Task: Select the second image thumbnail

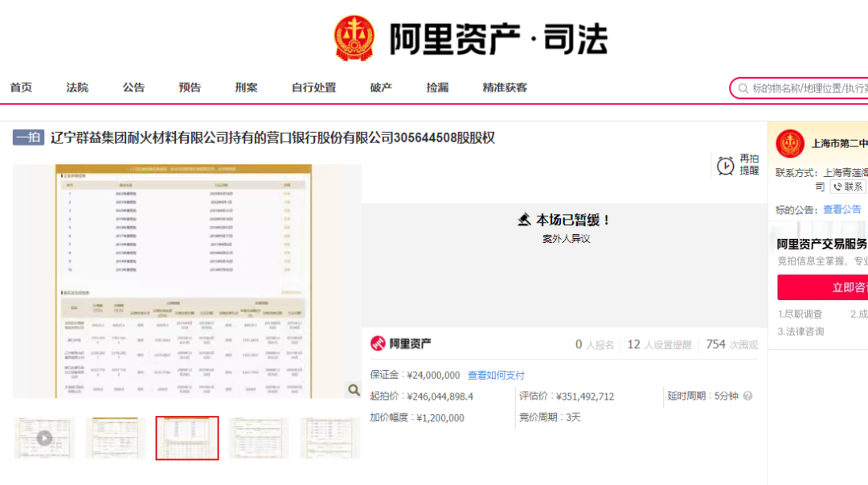Action: [x=116, y=438]
